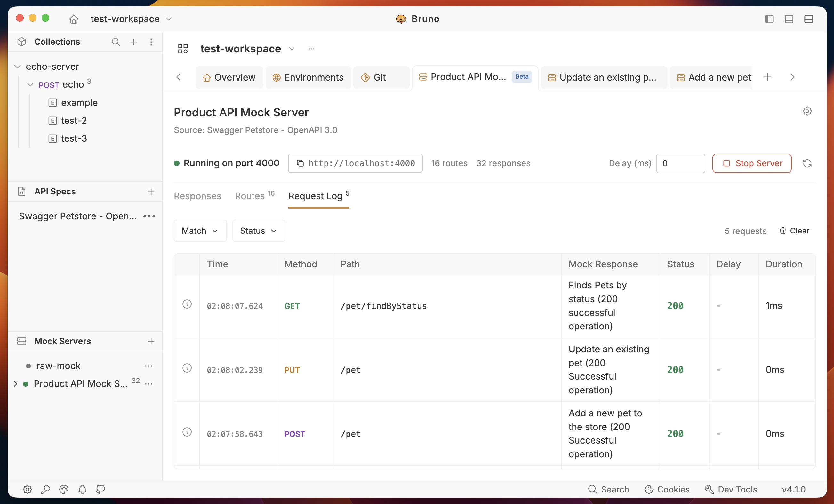Open the test-2 example item
Screen dimensions: 834x504
point(74,121)
